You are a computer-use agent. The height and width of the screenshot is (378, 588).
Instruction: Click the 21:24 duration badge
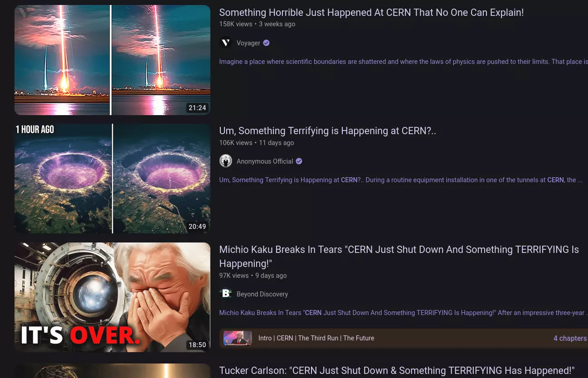[197, 108]
